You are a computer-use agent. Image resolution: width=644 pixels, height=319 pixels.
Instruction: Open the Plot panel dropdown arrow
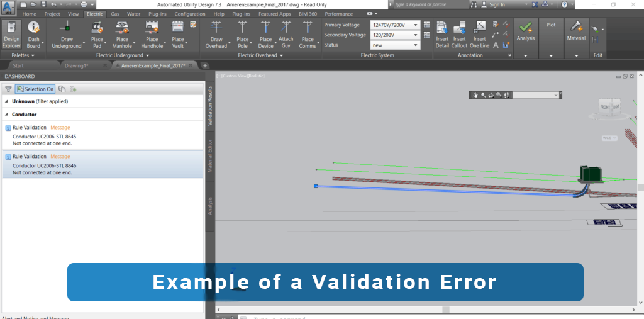(x=551, y=55)
